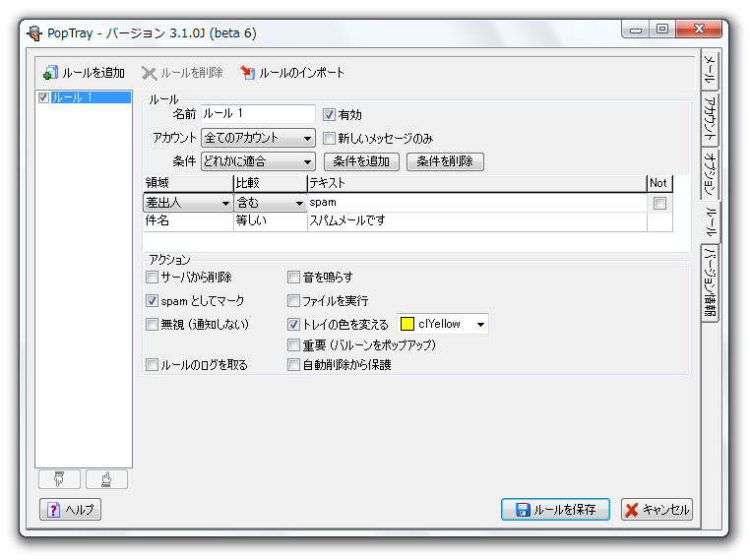Click the ルールを削除 (delete rule) X icon
Image resolution: width=750 pixels, height=560 pixels.
pyautogui.click(x=149, y=73)
